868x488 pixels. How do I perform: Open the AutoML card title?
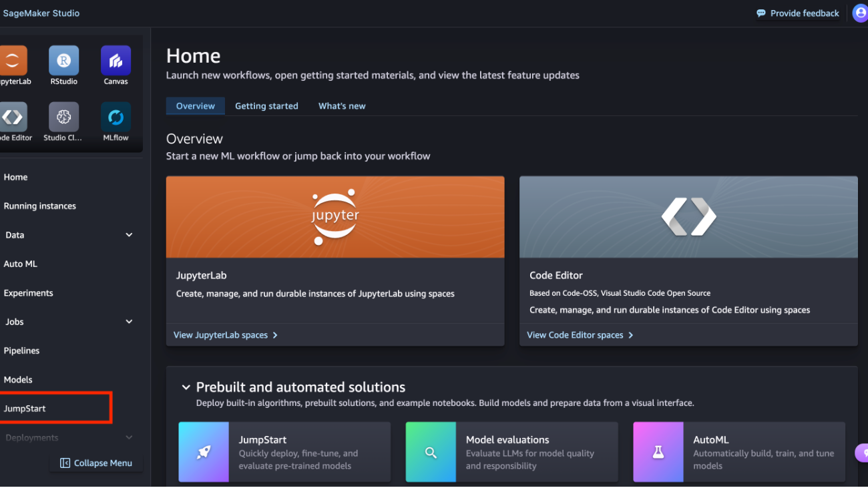point(711,440)
